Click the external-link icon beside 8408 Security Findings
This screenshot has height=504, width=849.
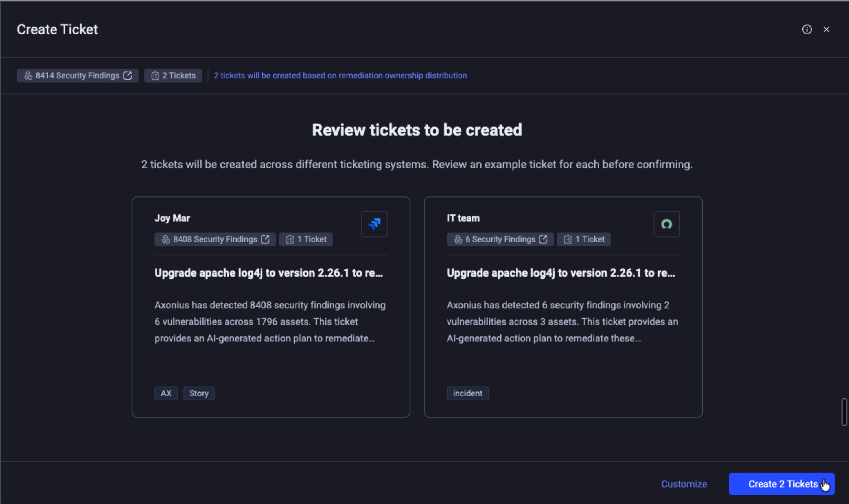[265, 239]
